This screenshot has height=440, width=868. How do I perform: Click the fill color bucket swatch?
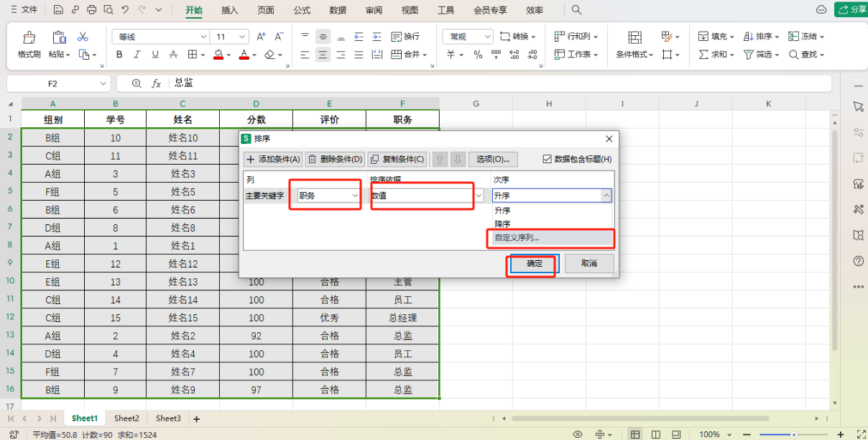pos(218,55)
